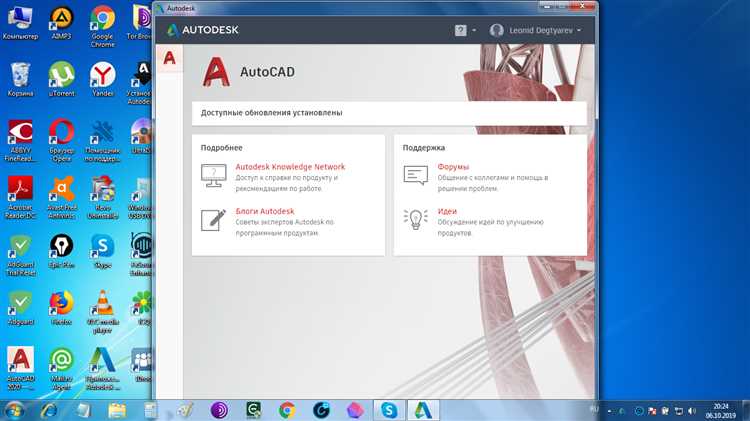Viewport: 750px width, 421px height.
Task: Show hidden system tray icons arrow
Action: 609,411
